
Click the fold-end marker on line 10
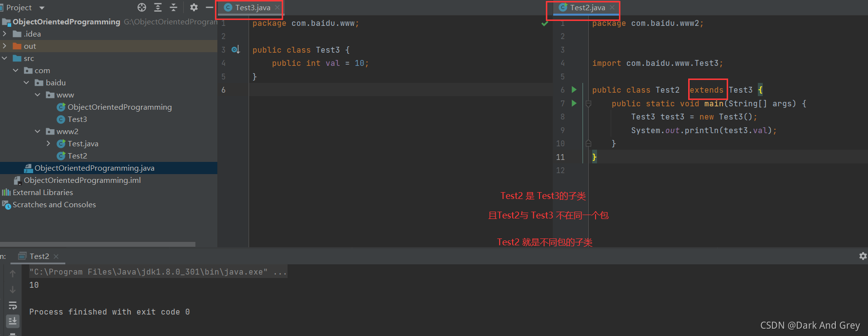coord(588,143)
